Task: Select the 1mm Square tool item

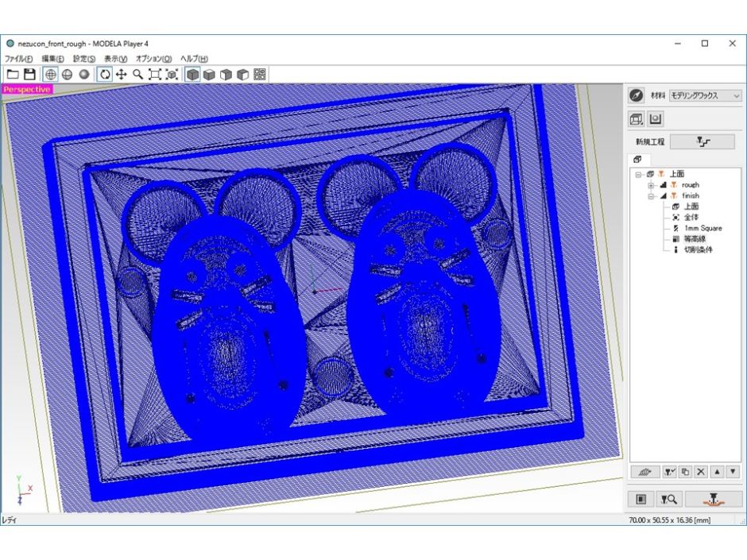Action: [702, 228]
